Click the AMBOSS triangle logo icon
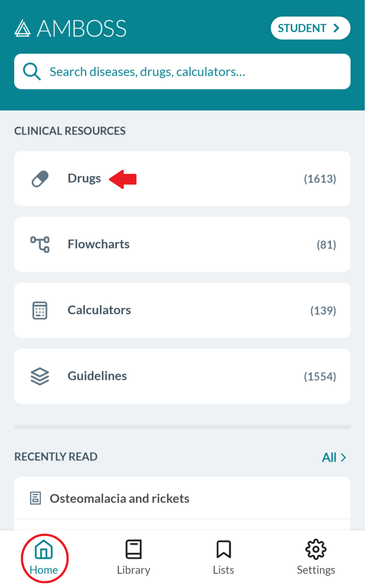The height and width of the screenshot is (588, 365). (22, 28)
